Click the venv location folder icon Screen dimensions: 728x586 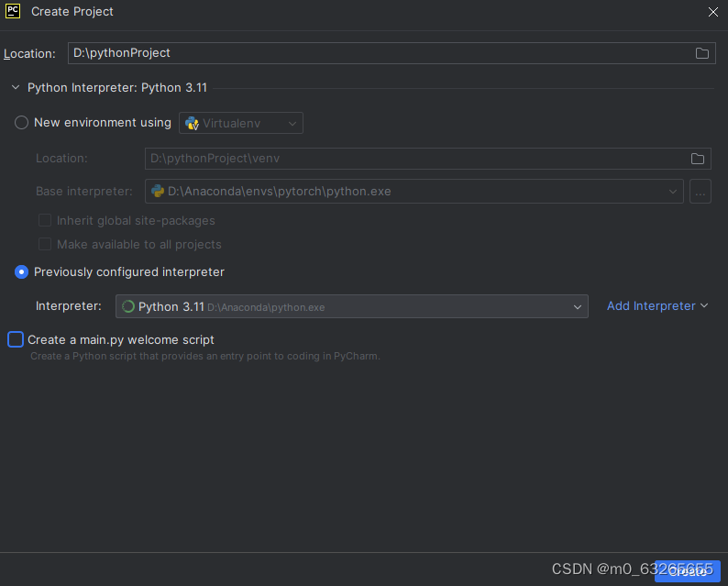pyautogui.click(x=697, y=159)
